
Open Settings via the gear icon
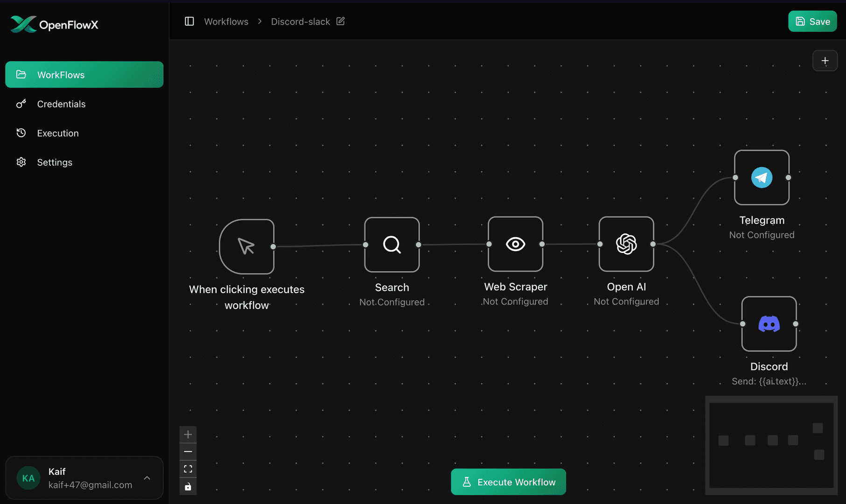(21, 162)
